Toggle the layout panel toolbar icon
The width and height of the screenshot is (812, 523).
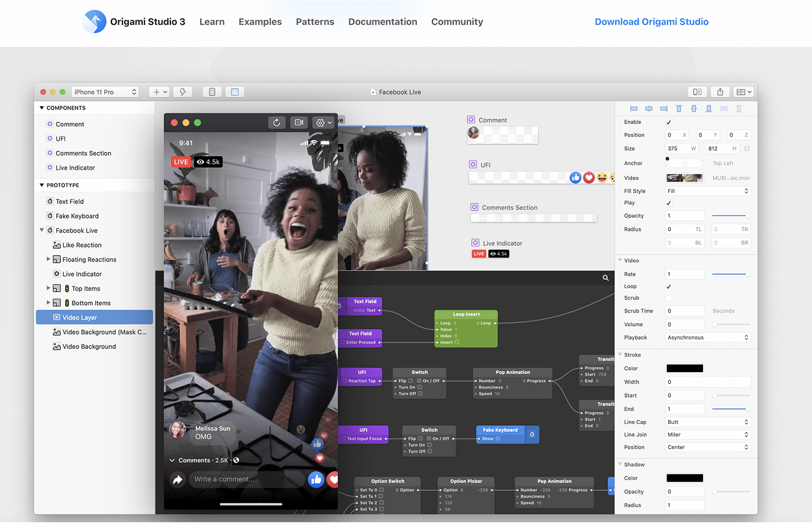pyautogui.click(x=235, y=92)
